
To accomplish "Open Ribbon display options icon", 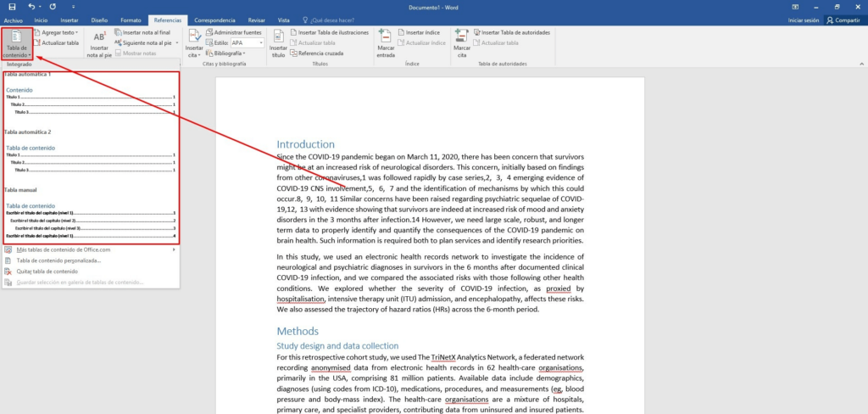I will click(x=795, y=7).
